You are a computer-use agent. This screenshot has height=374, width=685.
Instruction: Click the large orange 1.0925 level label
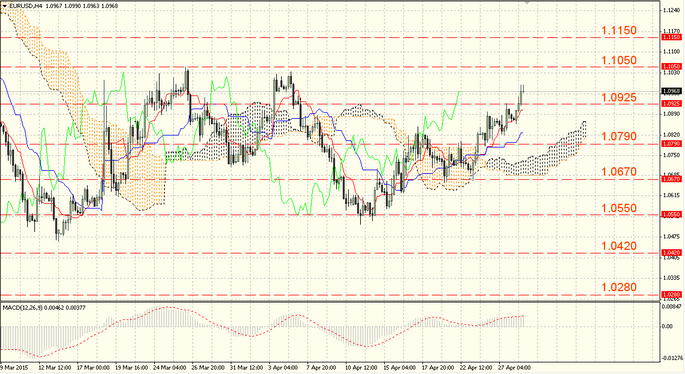[619, 97]
